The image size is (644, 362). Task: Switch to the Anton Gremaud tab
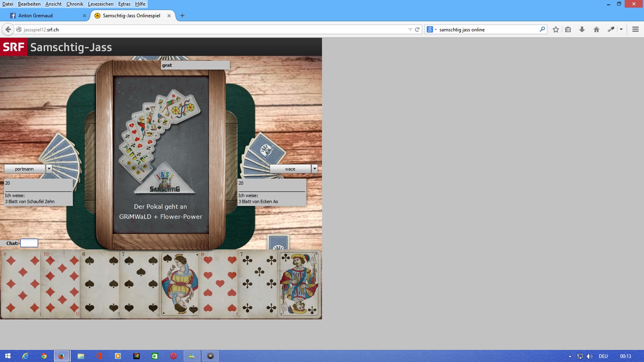(44, 16)
